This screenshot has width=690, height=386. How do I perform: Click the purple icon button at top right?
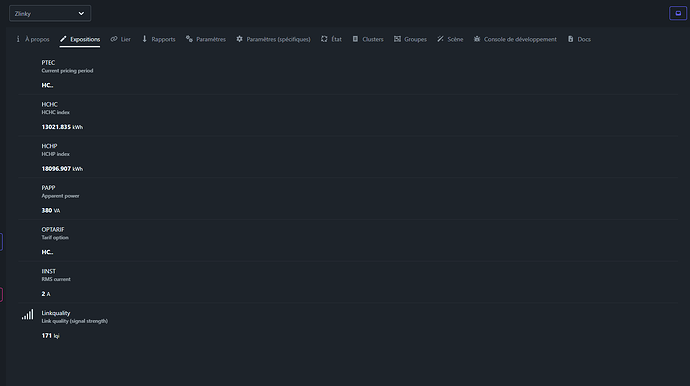[678, 13]
